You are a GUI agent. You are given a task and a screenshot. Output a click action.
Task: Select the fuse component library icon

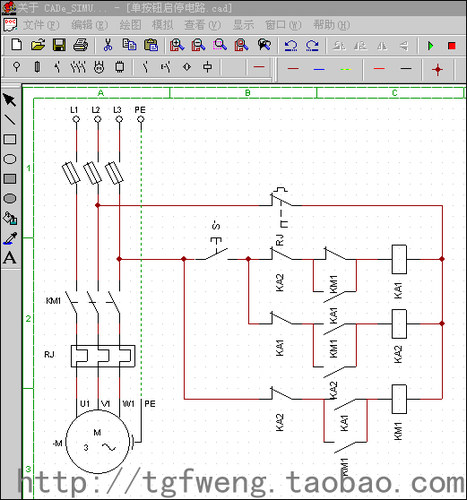pos(37,67)
